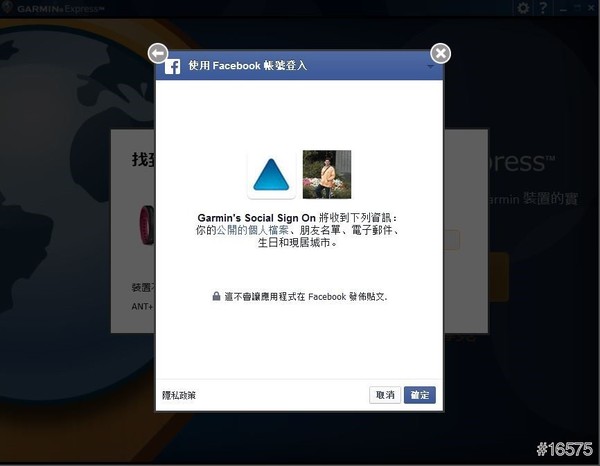Screen dimensions: 600x466
Task: Confirm with the 確定 button
Action: [420, 395]
